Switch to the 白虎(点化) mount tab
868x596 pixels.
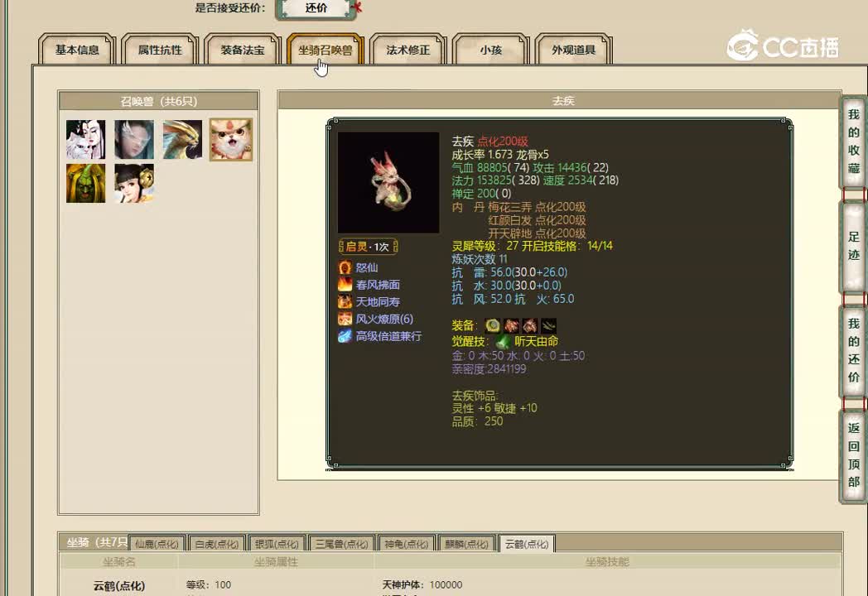216,543
